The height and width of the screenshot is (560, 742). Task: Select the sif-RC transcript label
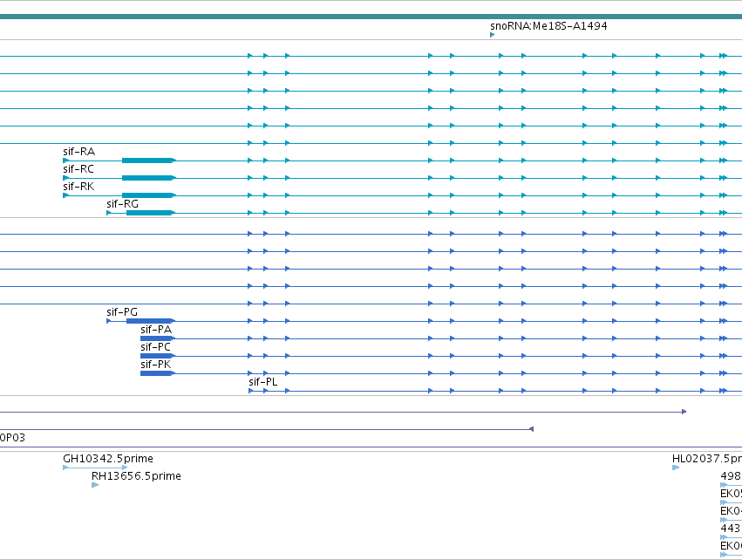coord(78,169)
